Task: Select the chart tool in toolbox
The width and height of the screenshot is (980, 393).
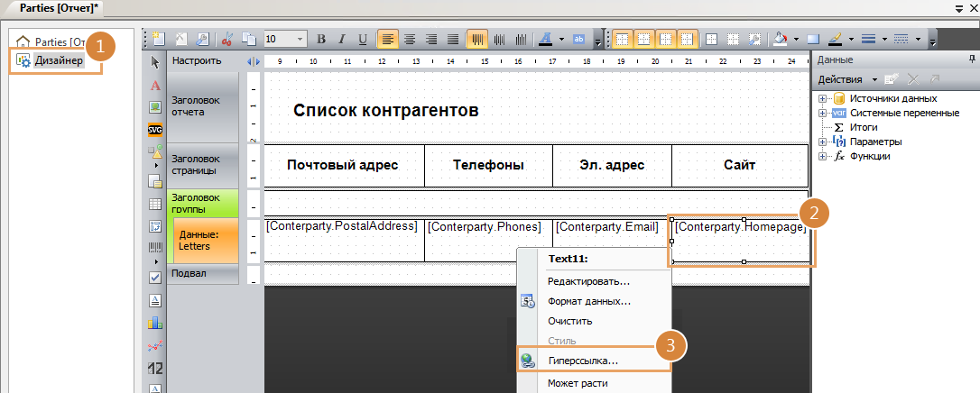Action: 155,322
